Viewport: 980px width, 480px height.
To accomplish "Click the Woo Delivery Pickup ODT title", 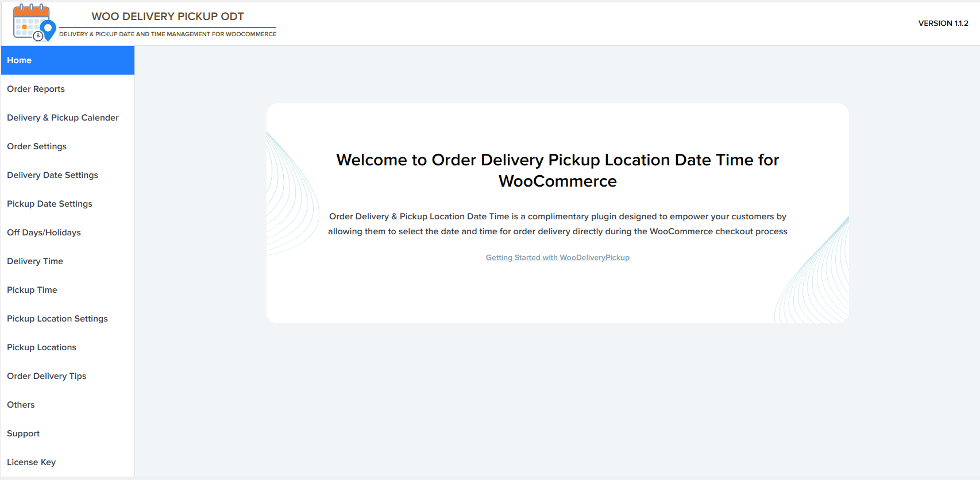I will [x=168, y=17].
